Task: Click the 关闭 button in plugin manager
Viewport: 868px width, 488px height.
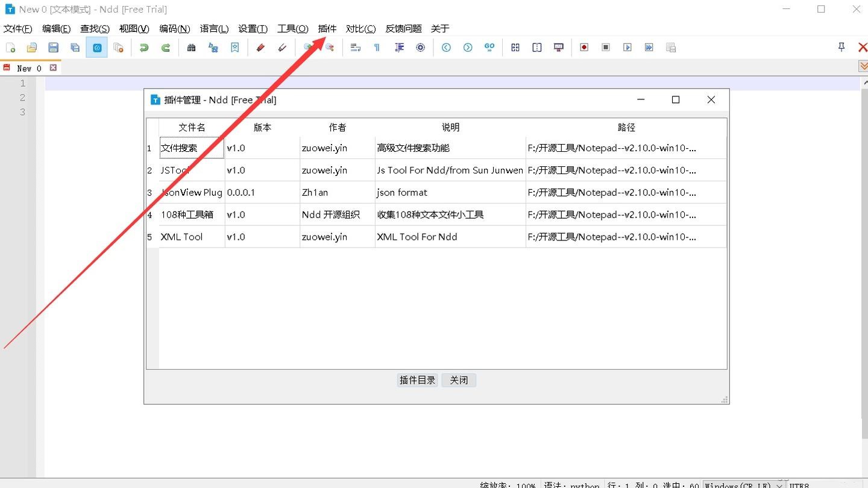Action: point(459,380)
